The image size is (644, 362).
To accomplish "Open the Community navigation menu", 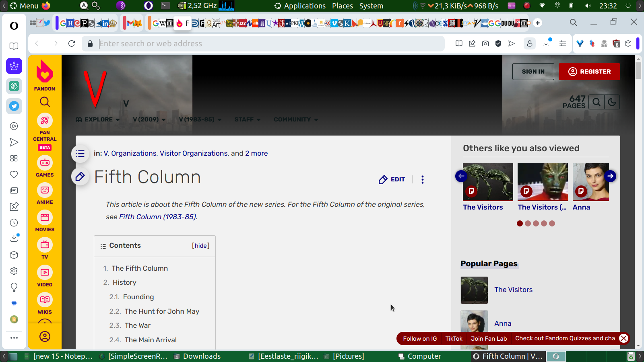I will click(296, 119).
